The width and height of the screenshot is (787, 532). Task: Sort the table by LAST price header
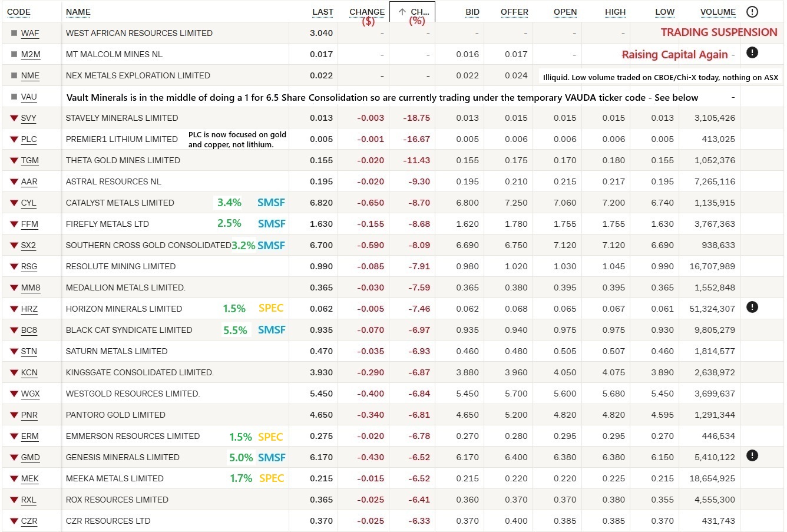322,12
